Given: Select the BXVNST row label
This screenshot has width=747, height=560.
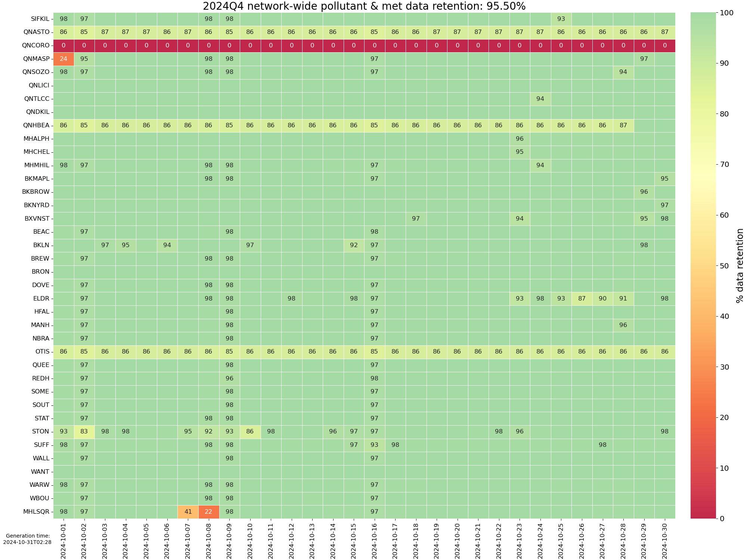Looking at the screenshot, I should coord(37,218).
